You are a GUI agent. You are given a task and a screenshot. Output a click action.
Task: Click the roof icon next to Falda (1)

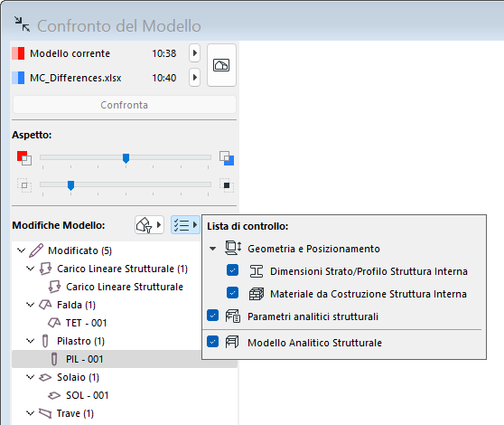click(x=45, y=305)
